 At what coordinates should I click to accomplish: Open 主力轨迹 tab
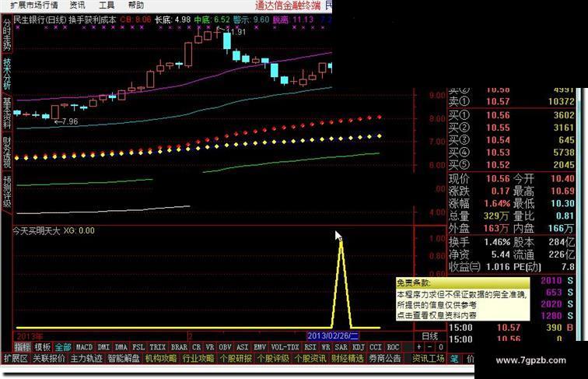[x=86, y=359]
